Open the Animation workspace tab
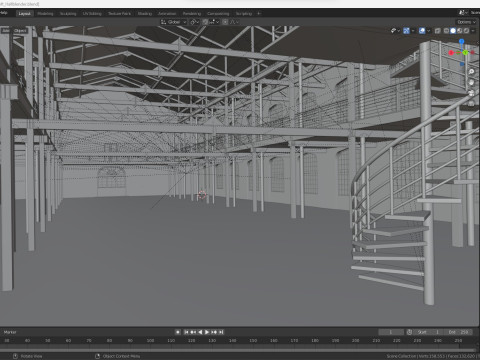Screen dimensions: 480x360 (x=167, y=14)
